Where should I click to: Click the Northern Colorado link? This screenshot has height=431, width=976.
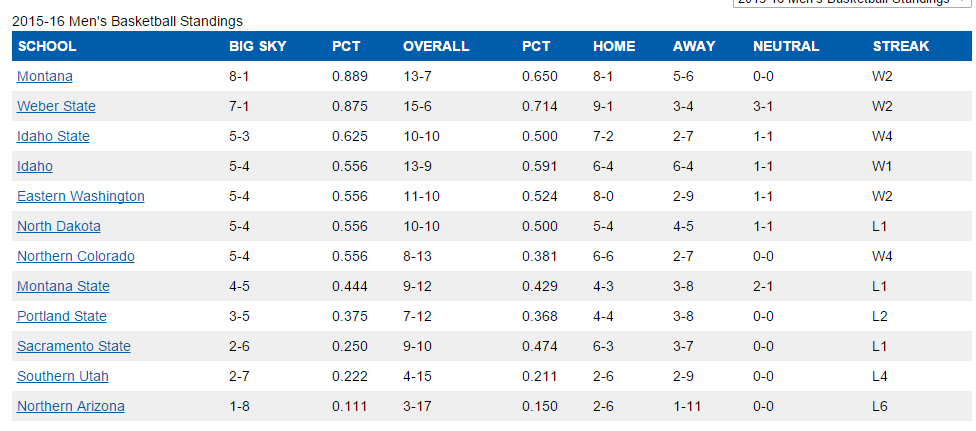click(76, 256)
